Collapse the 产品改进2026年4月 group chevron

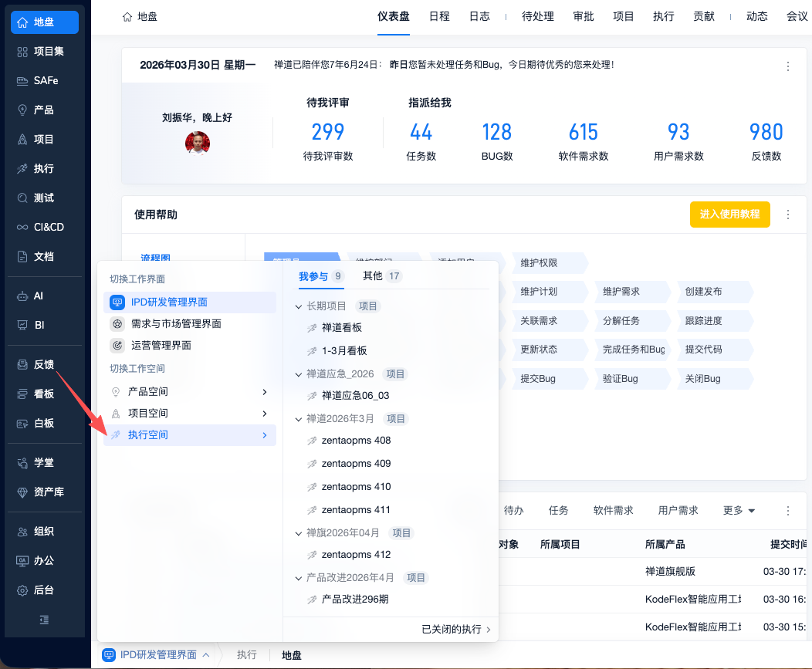pyautogui.click(x=298, y=578)
